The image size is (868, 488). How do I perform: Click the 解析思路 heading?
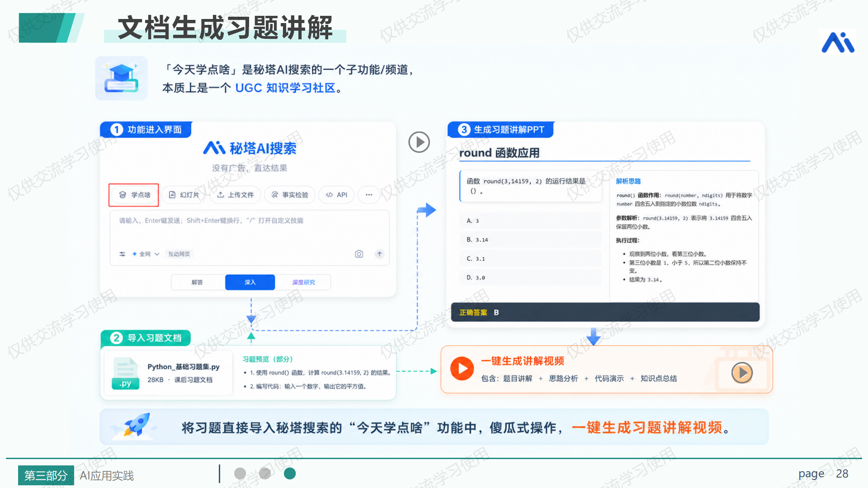[x=628, y=181]
